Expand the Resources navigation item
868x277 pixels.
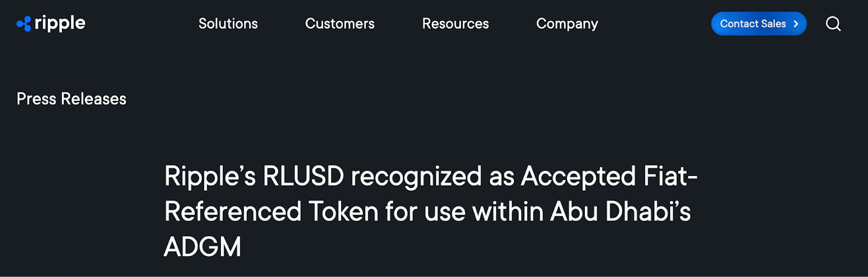coord(455,24)
